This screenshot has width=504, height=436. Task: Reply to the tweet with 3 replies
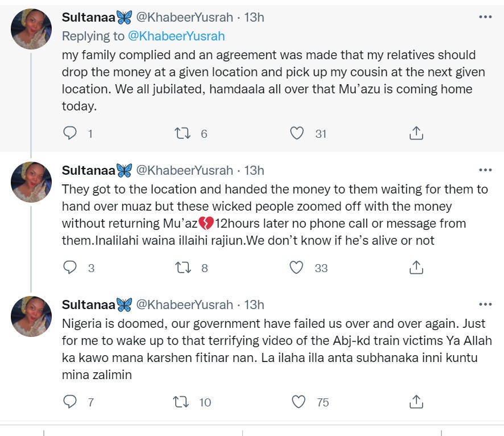tap(70, 268)
